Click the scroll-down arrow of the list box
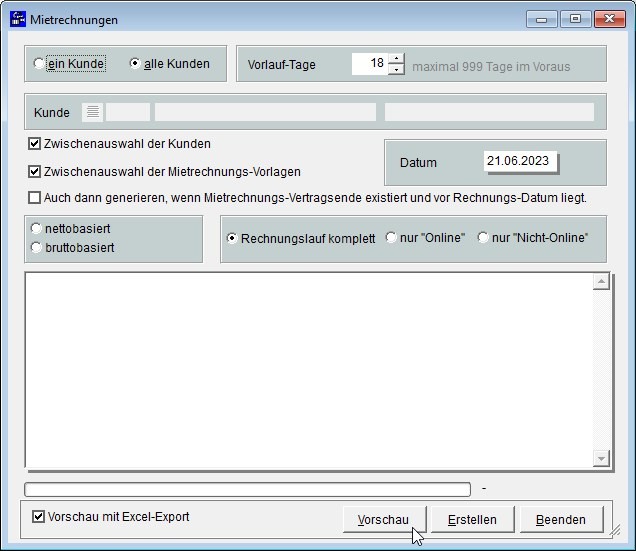636x551 pixels. [601, 458]
